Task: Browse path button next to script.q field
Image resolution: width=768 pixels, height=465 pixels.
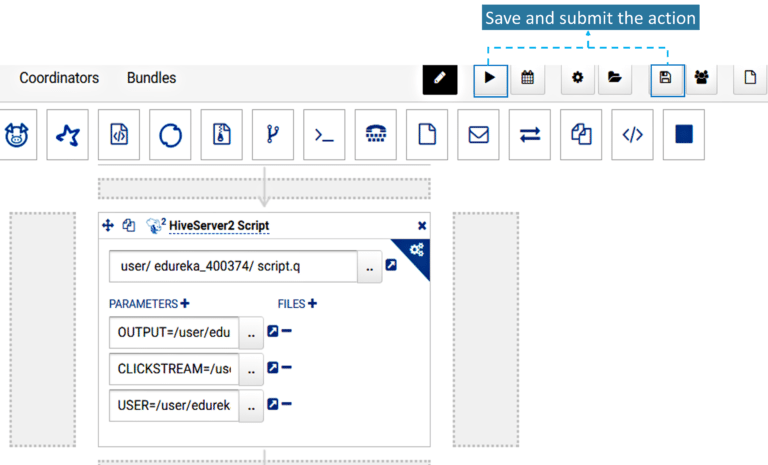Action: pos(370,267)
